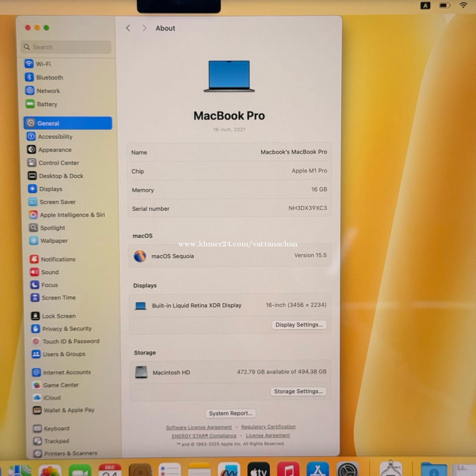This screenshot has height=476, width=476.
Task: Open Wi-Fi settings in sidebar
Action: click(43, 64)
